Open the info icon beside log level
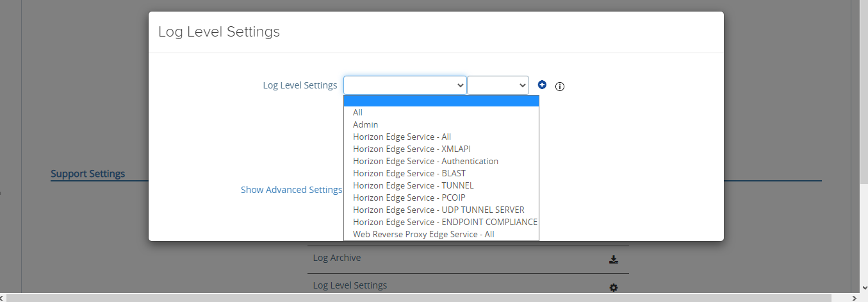 tap(560, 87)
